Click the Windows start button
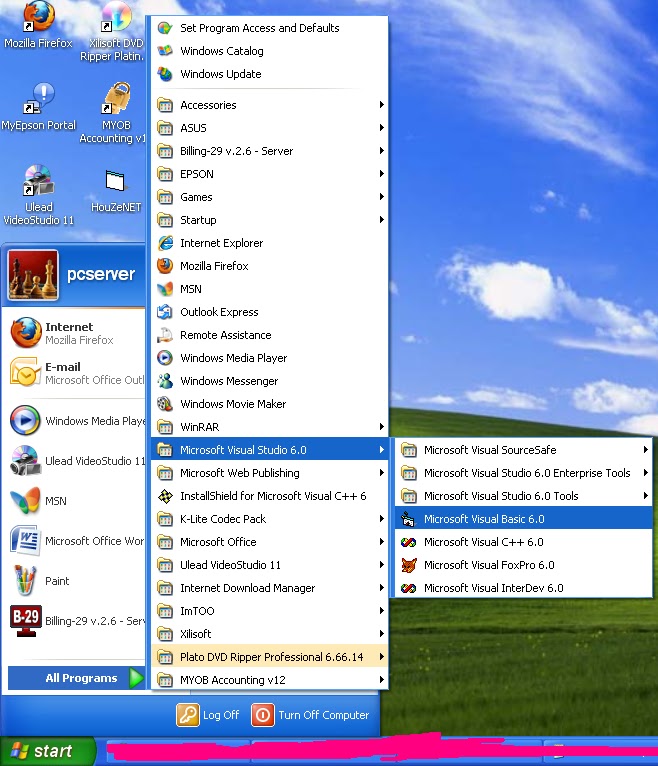 coord(47,751)
